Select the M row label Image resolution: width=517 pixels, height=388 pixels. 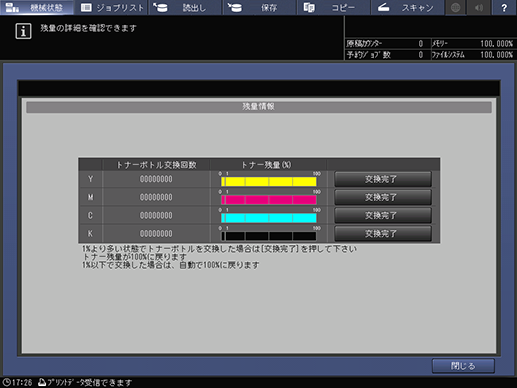click(x=90, y=197)
